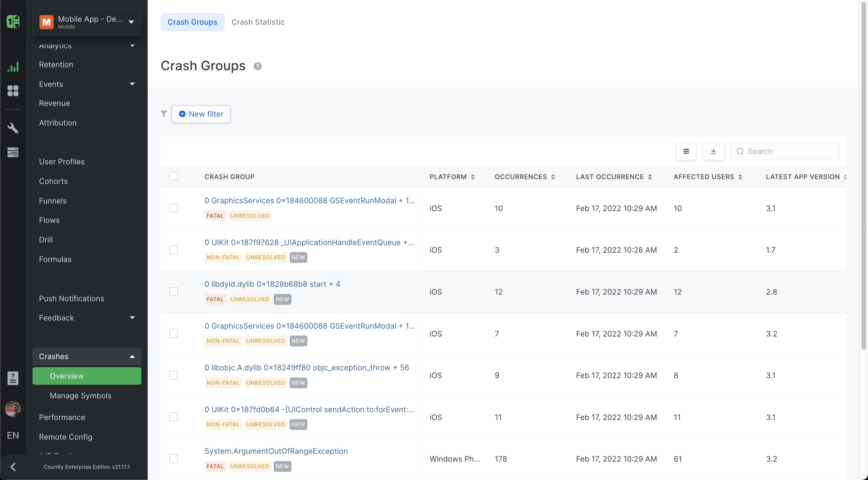Sort by Occurrences column arrows
Image resolution: width=868 pixels, height=480 pixels.
point(553,177)
